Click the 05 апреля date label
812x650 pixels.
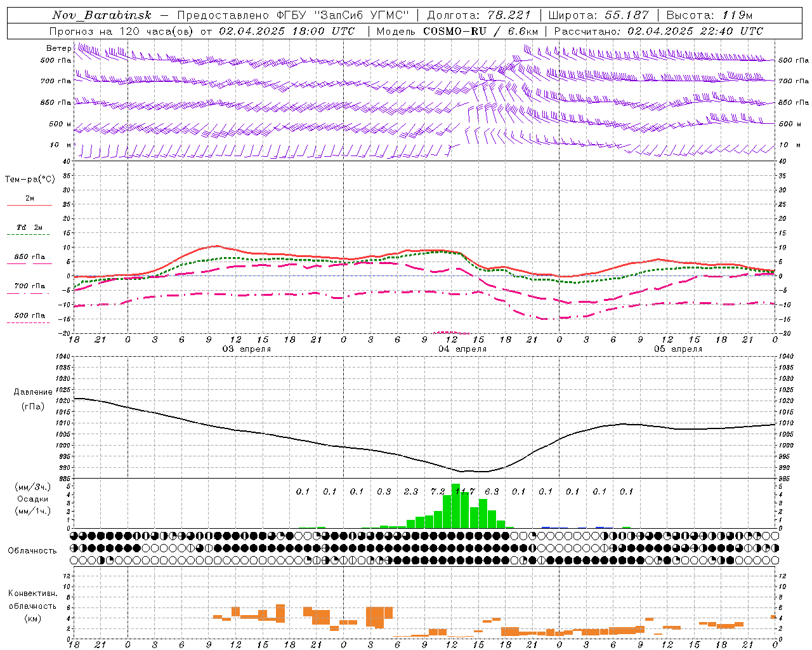tap(678, 349)
